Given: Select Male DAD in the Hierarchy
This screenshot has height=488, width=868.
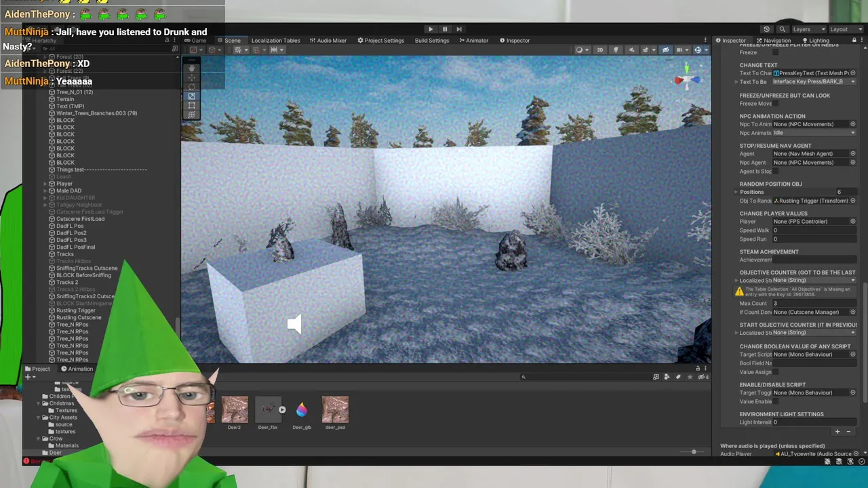Looking at the screenshot, I should (68, 191).
